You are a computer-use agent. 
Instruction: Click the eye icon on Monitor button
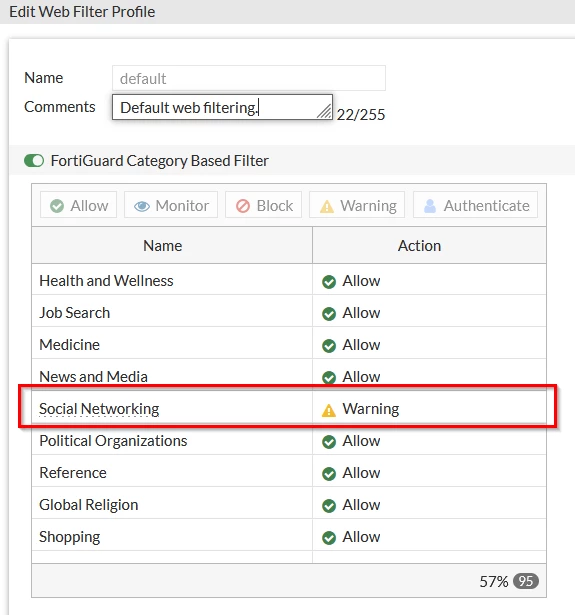tap(142, 206)
